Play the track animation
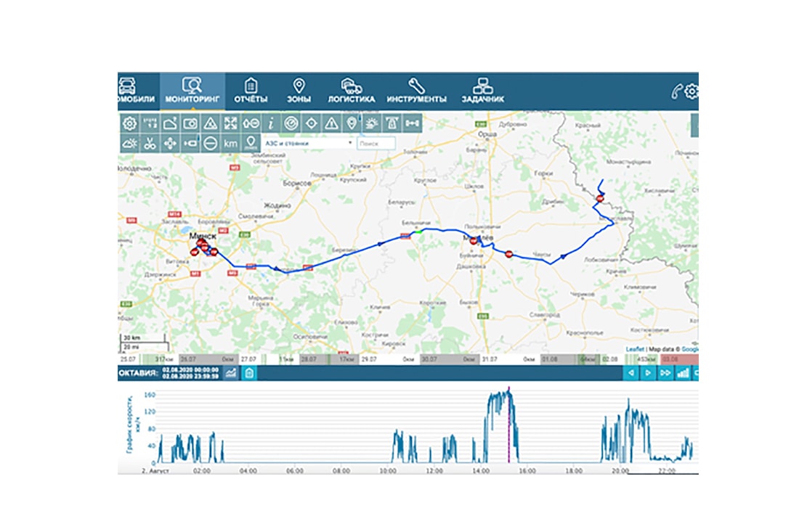This screenshot has width=799, height=532. tap(648, 373)
